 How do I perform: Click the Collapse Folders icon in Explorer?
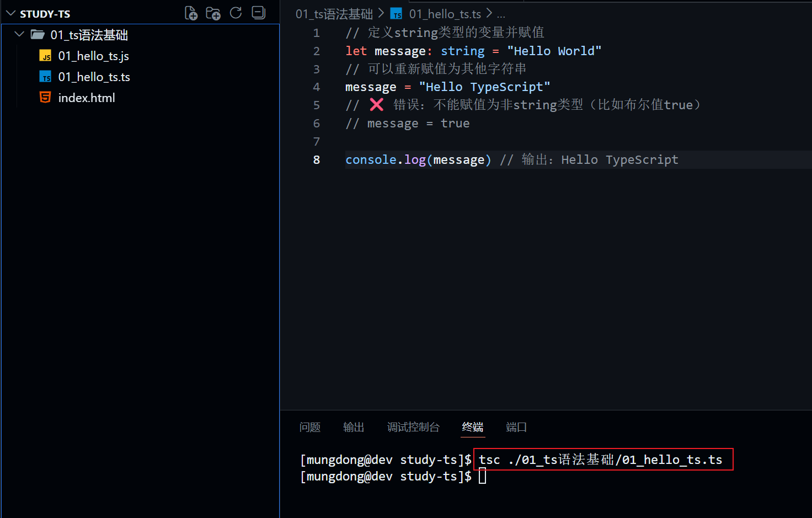258,13
